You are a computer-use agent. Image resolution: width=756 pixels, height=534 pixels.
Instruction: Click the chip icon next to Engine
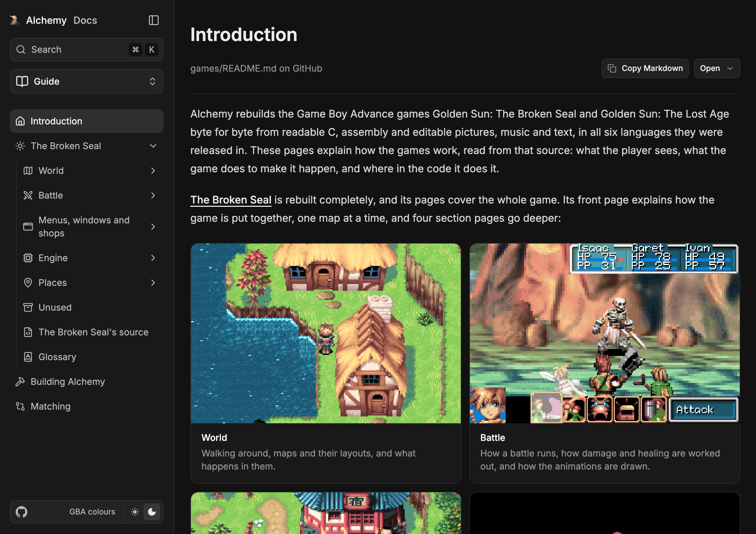click(28, 258)
